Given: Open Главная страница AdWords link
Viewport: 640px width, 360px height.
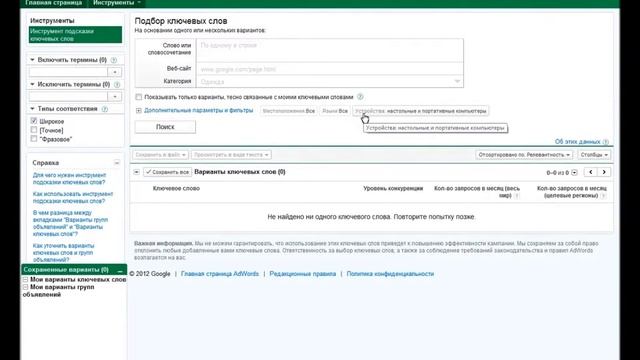Looking at the screenshot, I should tap(220, 274).
